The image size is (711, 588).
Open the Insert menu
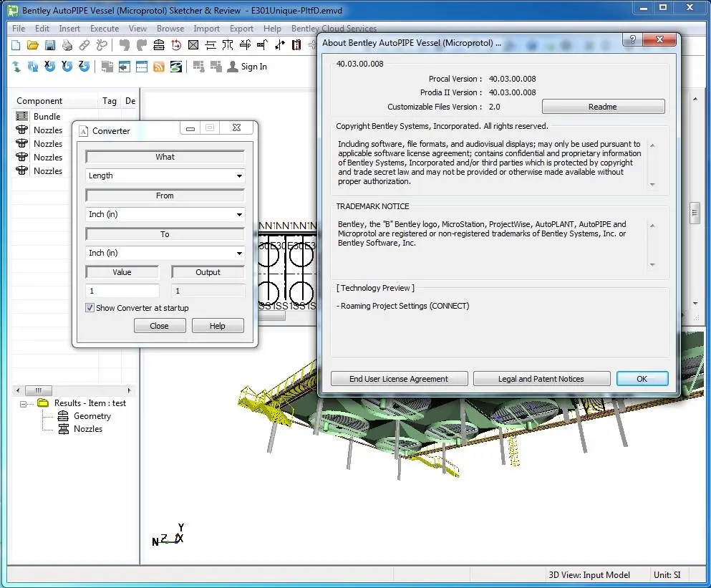coord(69,29)
